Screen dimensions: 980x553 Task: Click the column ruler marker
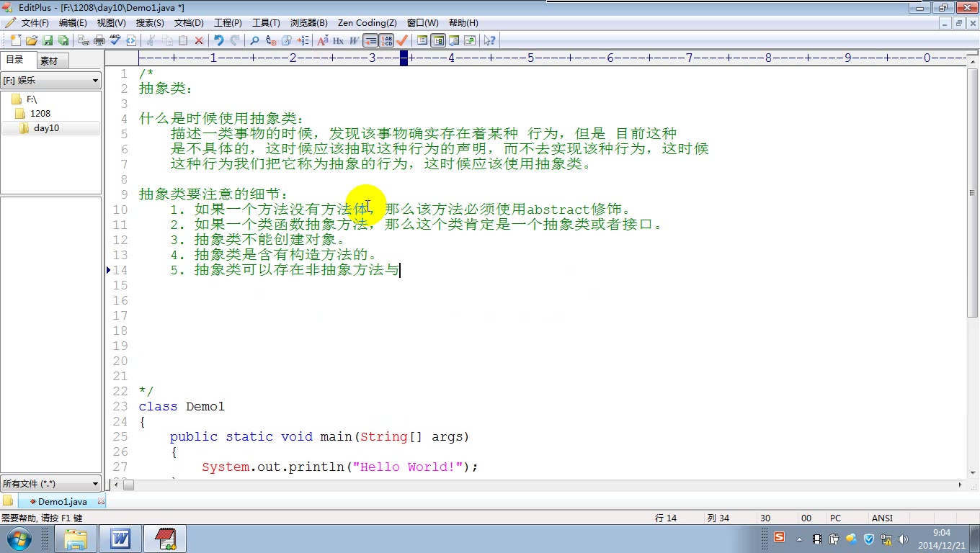[404, 58]
